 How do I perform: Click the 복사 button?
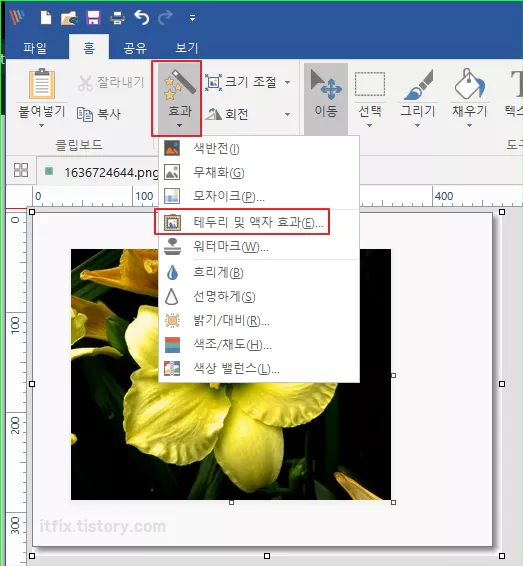(x=99, y=114)
